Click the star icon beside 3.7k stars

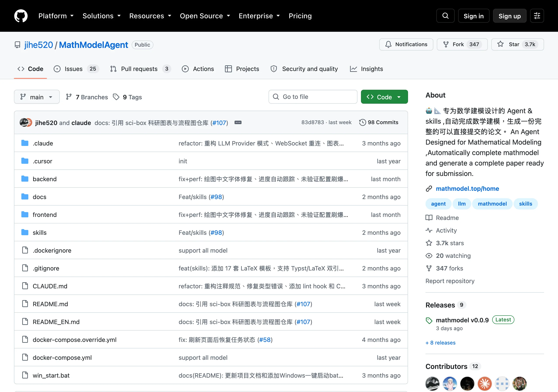429,243
